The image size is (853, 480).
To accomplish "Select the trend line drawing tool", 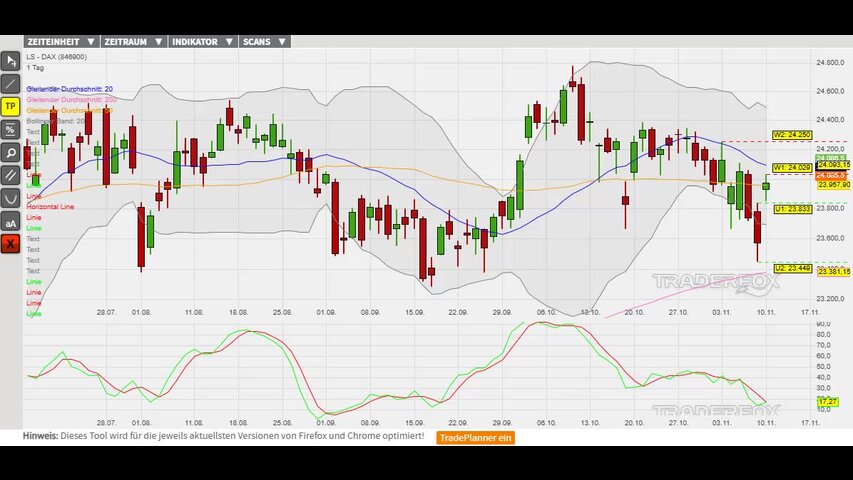I will (x=10, y=83).
